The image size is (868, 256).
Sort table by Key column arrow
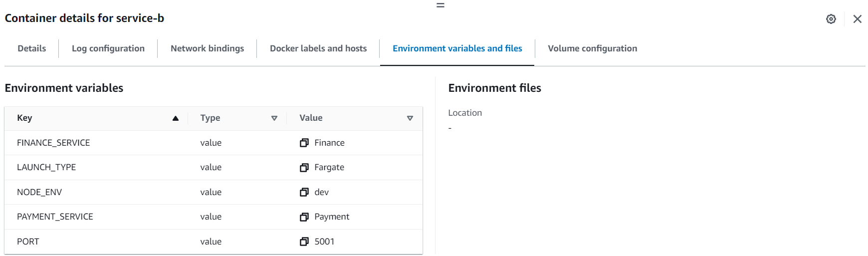click(175, 118)
